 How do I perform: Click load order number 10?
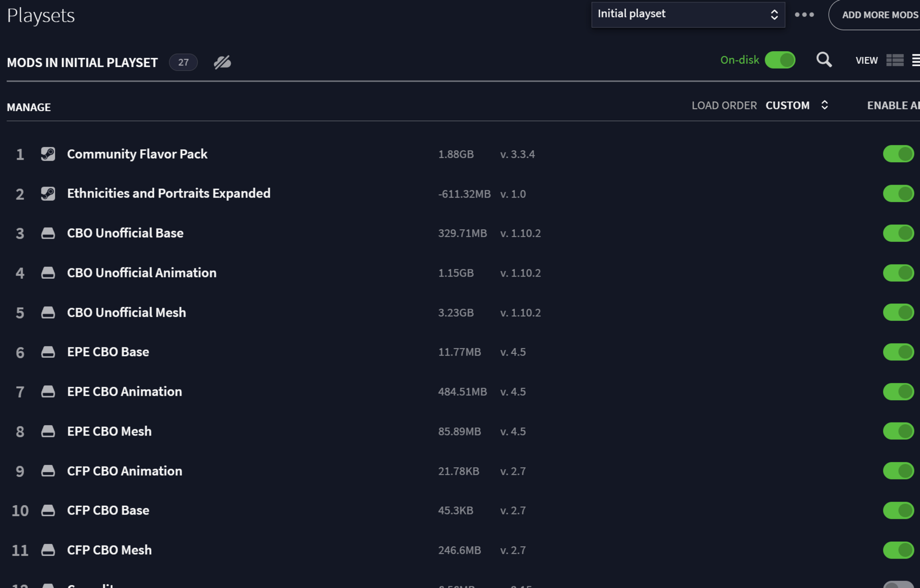(x=20, y=511)
